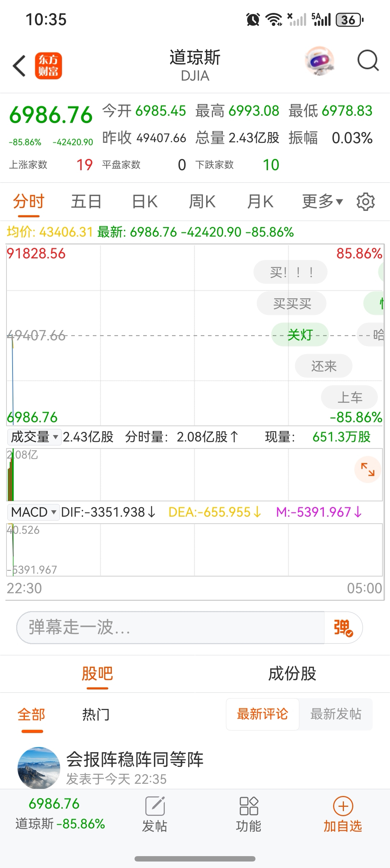The image size is (390, 868).
Task: Tap 分时量 2.08亿股 value
Action: click(x=207, y=437)
